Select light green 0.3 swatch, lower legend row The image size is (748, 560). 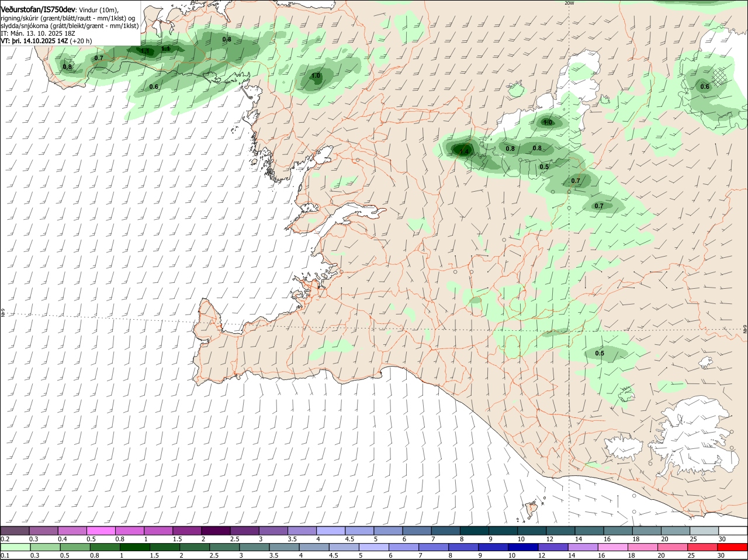click(44, 547)
